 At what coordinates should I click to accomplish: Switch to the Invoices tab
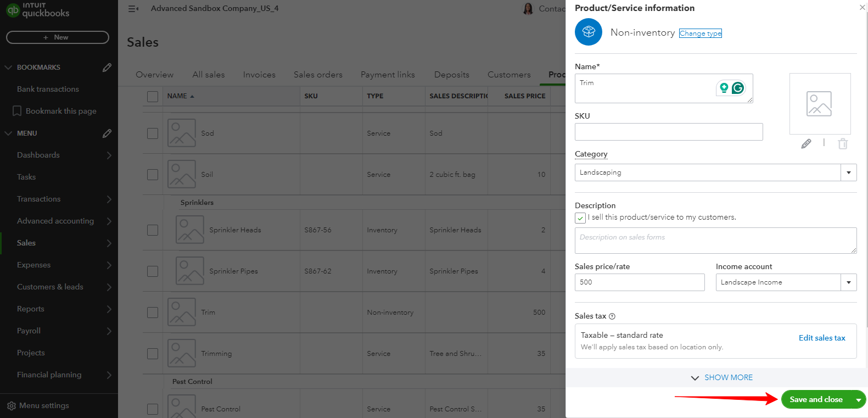(259, 75)
